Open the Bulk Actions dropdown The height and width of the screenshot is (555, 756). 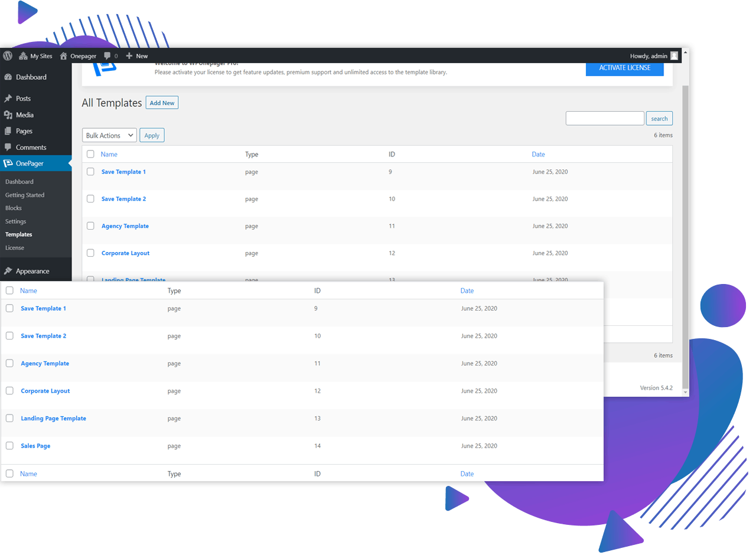point(109,135)
